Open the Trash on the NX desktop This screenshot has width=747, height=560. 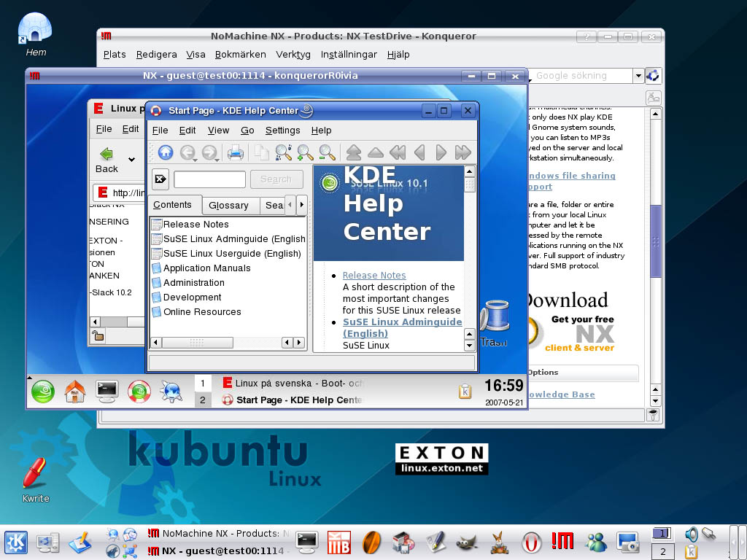497,316
